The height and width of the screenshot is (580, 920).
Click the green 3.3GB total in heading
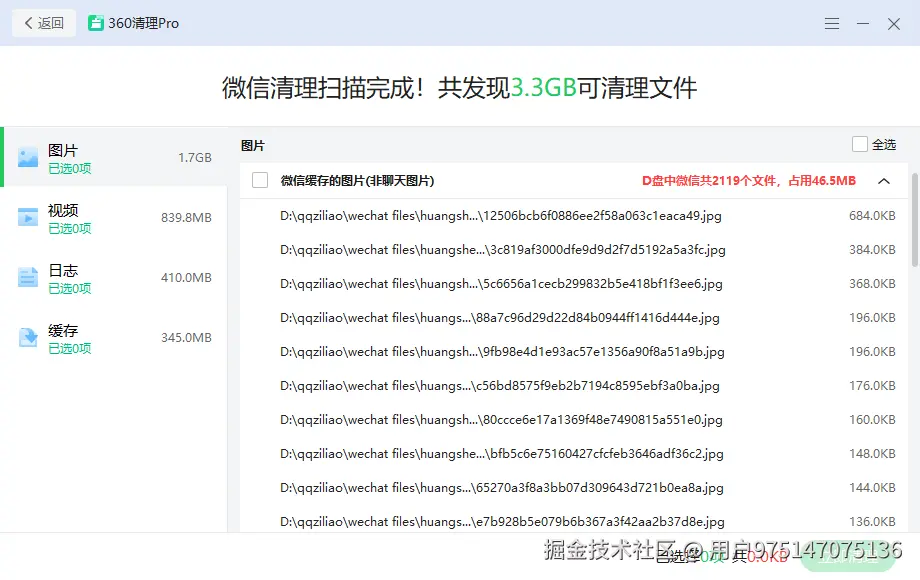544,88
